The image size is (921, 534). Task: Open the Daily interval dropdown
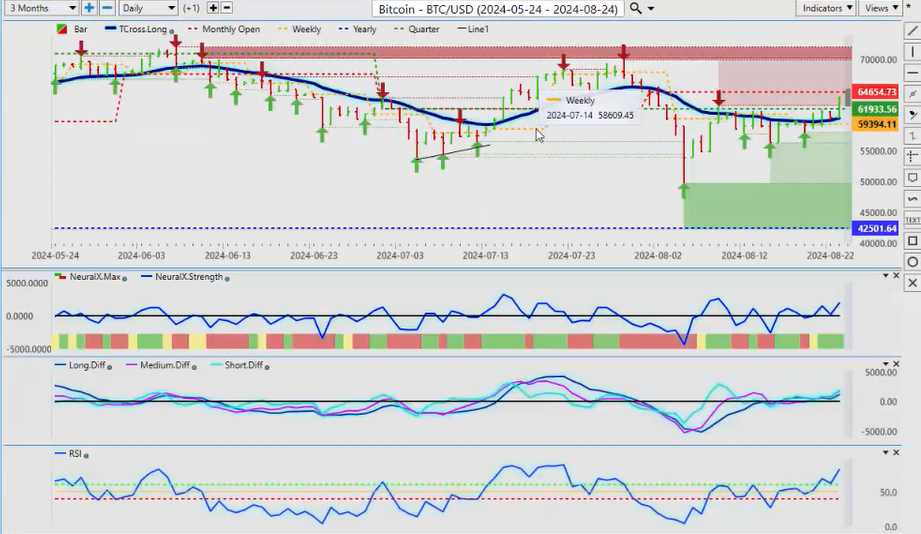coord(148,8)
